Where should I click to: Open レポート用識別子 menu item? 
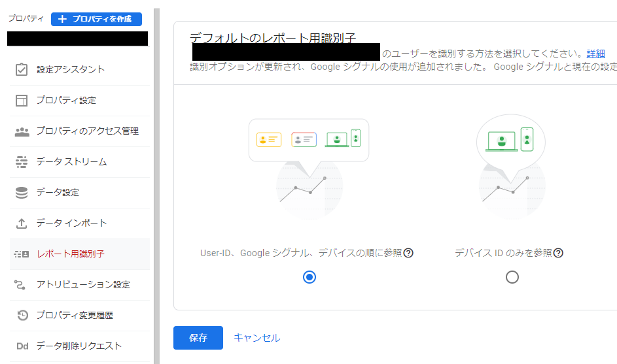[x=71, y=254]
